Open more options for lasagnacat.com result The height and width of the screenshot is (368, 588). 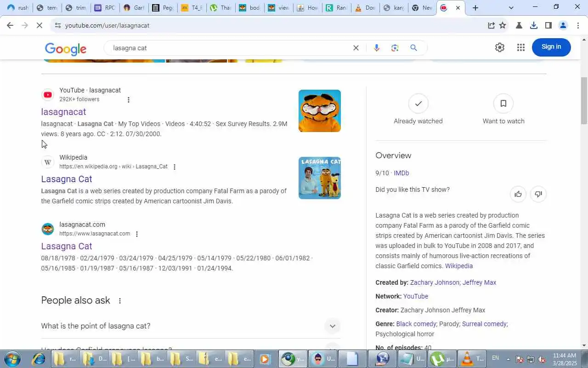[136, 234]
